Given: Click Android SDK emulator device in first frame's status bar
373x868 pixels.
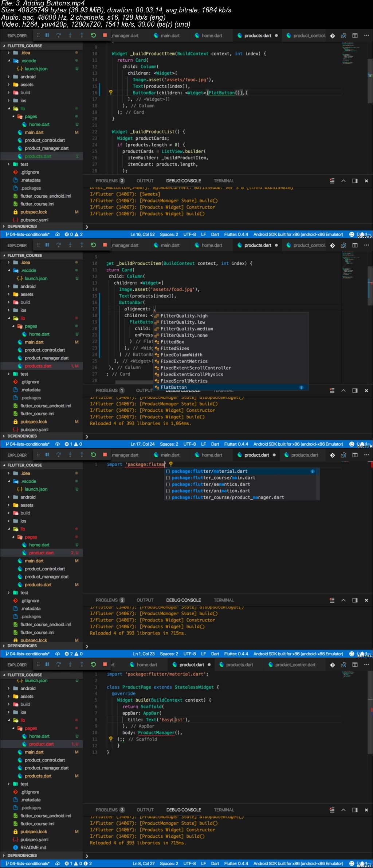Looking at the screenshot, I should click(x=298, y=235).
